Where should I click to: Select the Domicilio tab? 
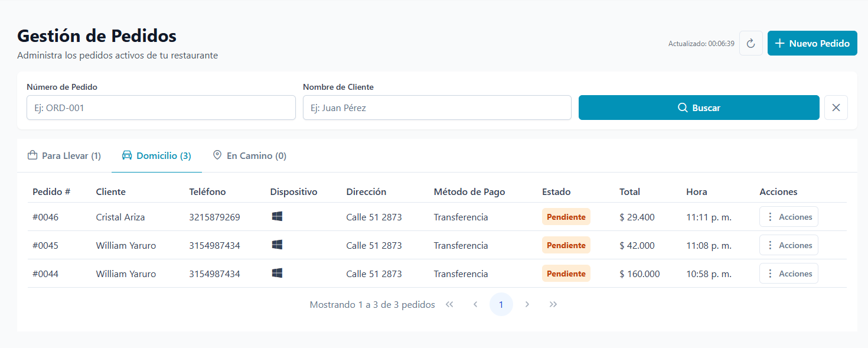pyautogui.click(x=156, y=156)
